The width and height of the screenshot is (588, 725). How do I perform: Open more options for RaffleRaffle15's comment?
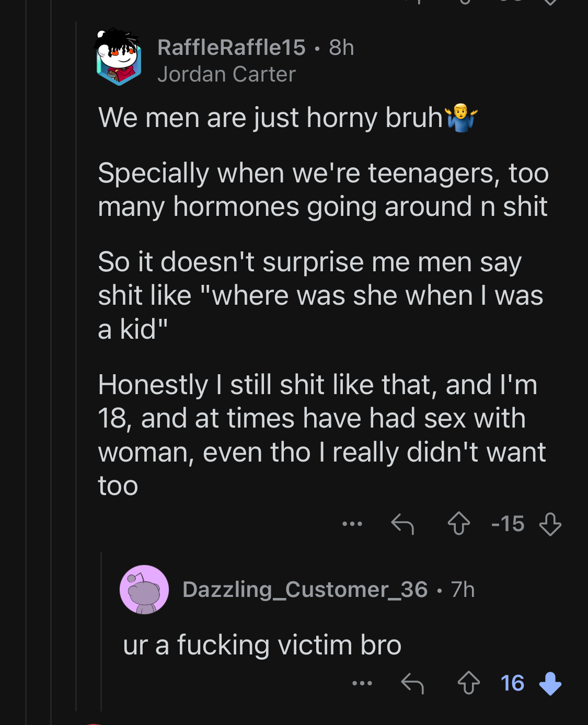(352, 524)
